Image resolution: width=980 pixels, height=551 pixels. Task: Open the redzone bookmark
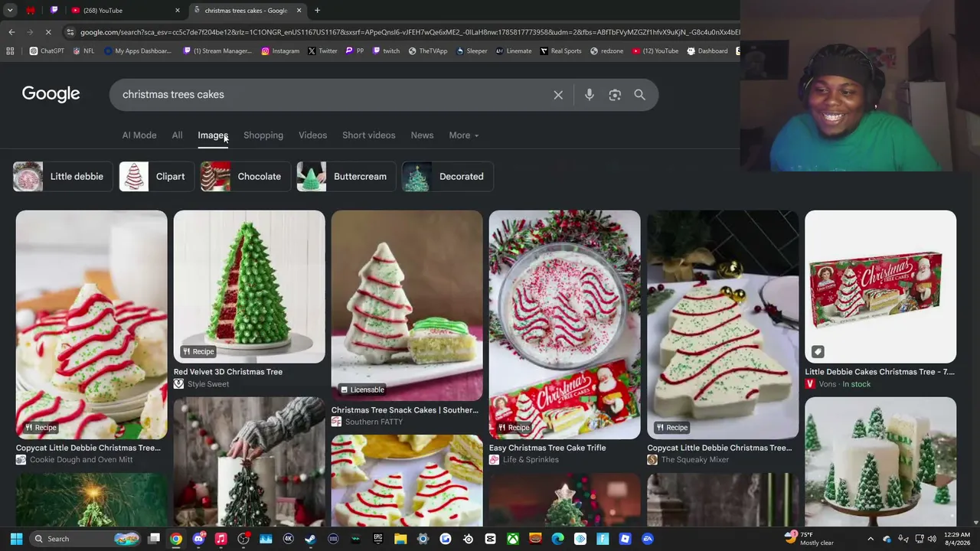(606, 51)
